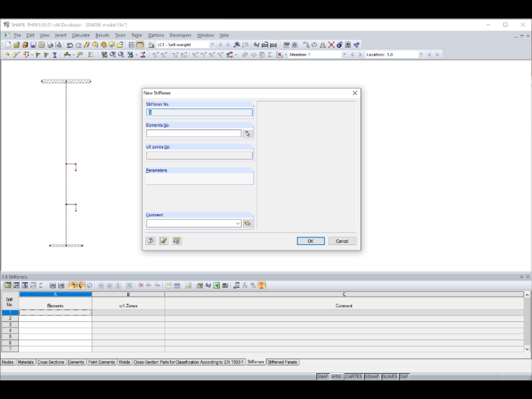The height and width of the screenshot is (399, 532).
Task: Click the Save disk icon in main toolbar
Action: (x=33, y=45)
